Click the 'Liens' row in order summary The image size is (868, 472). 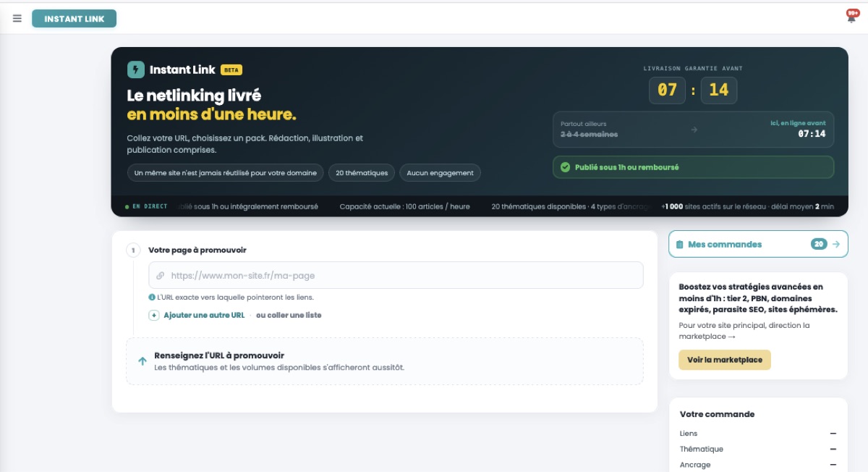758,434
